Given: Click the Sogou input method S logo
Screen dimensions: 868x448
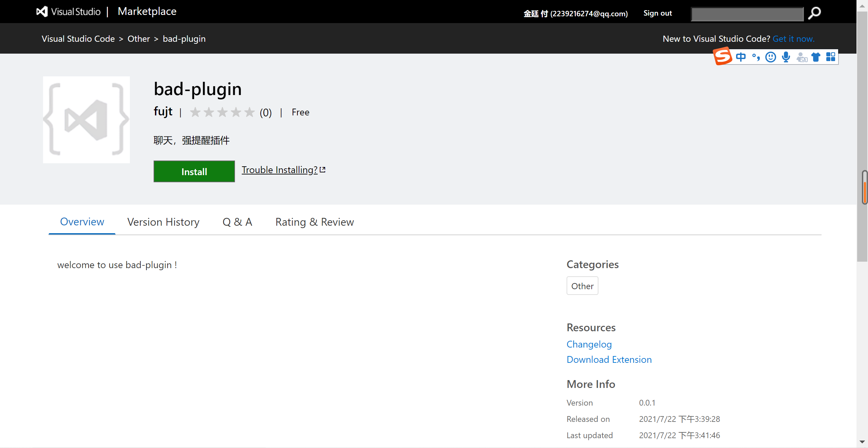Looking at the screenshot, I should tap(722, 56).
